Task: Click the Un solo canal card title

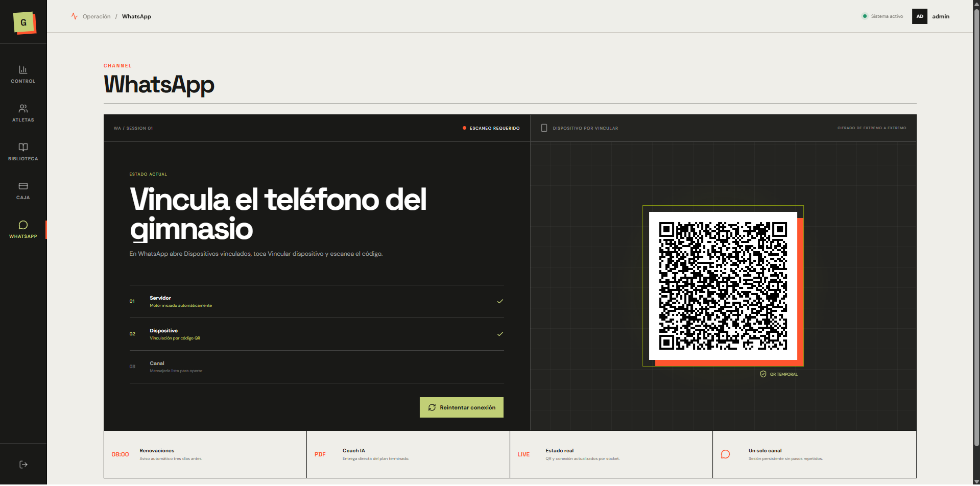Action: point(765,451)
